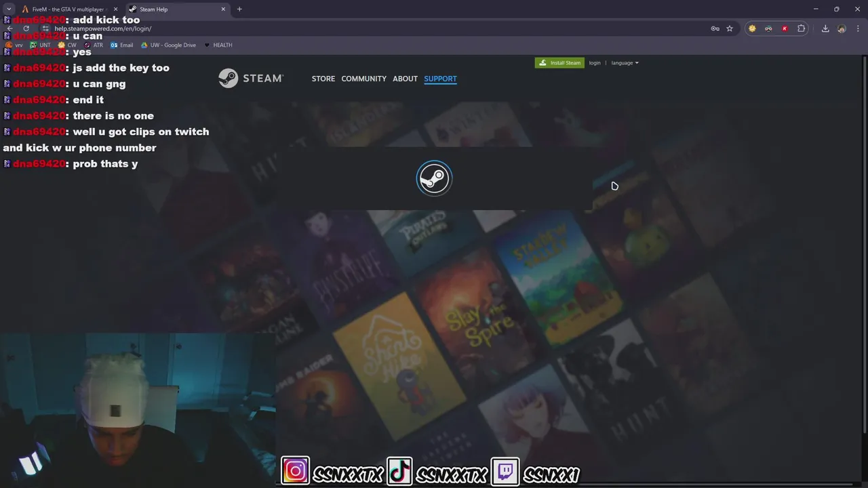Screen dimensions: 868x488
Task: Open the Chrome three-dot menu
Action: (x=859, y=28)
